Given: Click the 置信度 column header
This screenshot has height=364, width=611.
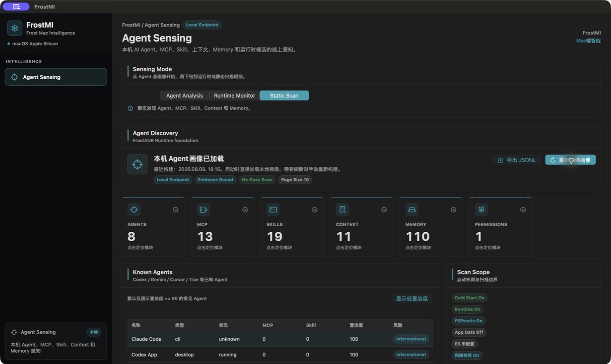Looking at the screenshot, I should tap(356, 325).
